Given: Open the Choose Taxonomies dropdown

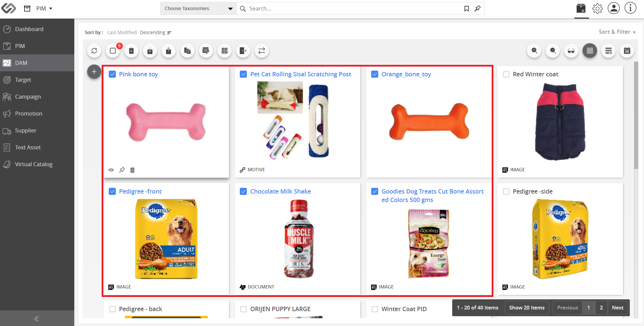Looking at the screenshot, I should click(199, 8).
